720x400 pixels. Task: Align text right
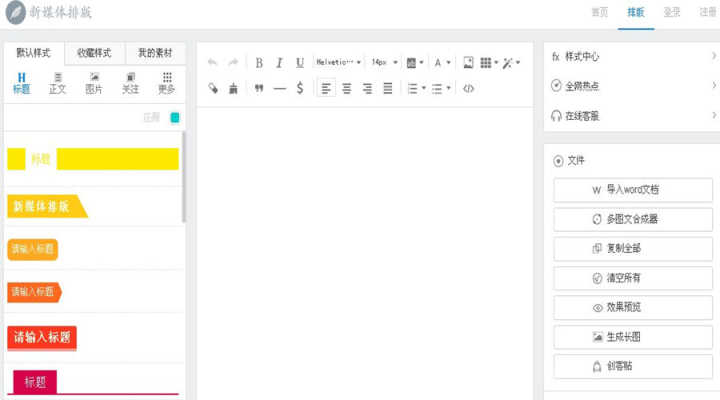tap(367, 88)
